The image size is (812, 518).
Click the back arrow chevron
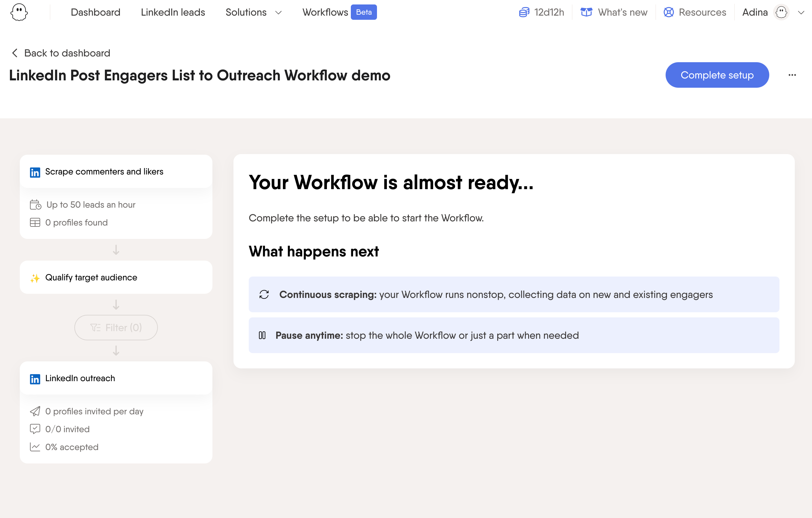tap(14, 53)
